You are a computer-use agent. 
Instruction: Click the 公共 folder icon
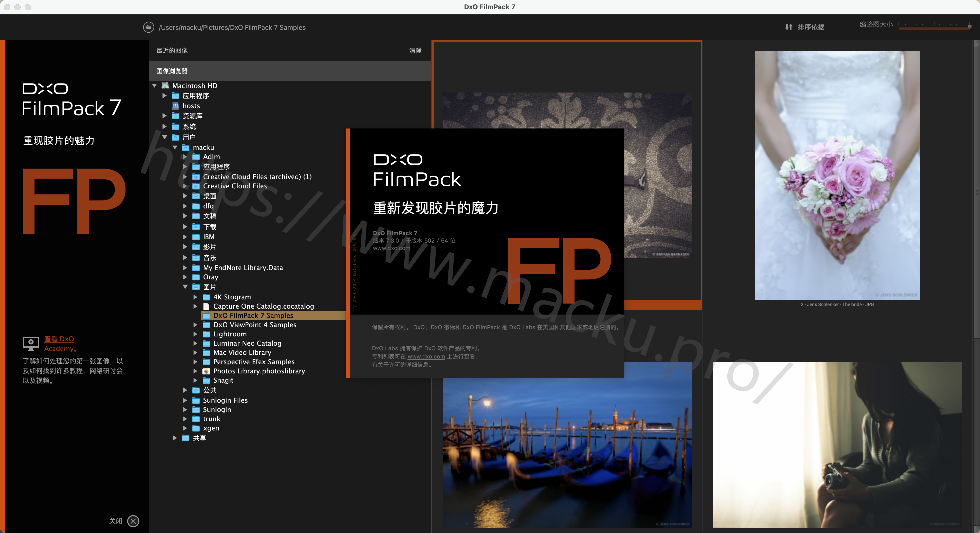(196, 390)
